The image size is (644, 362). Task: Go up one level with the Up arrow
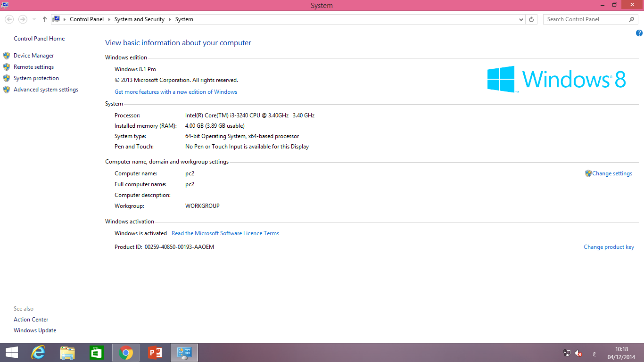pyautogui.click(x=45, y=19)
